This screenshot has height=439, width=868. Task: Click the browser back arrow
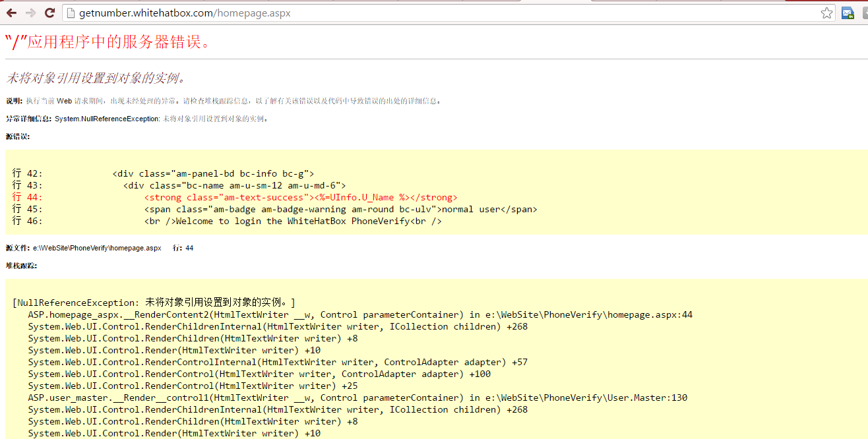click(x=11, y=13)
